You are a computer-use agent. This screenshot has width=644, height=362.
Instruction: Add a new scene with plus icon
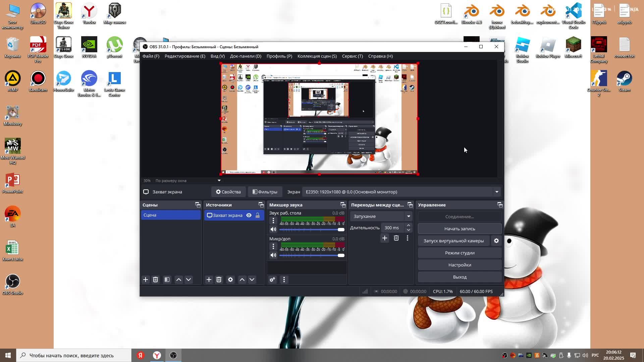point(146,280)
